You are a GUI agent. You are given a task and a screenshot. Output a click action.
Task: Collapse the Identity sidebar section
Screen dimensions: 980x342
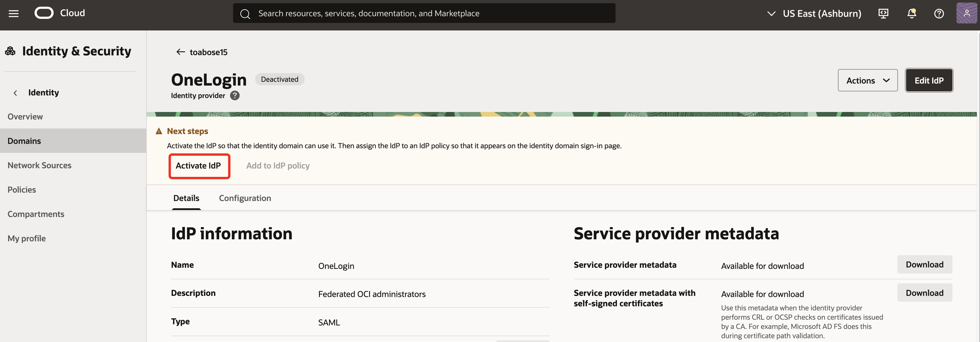tap(15, 93)
